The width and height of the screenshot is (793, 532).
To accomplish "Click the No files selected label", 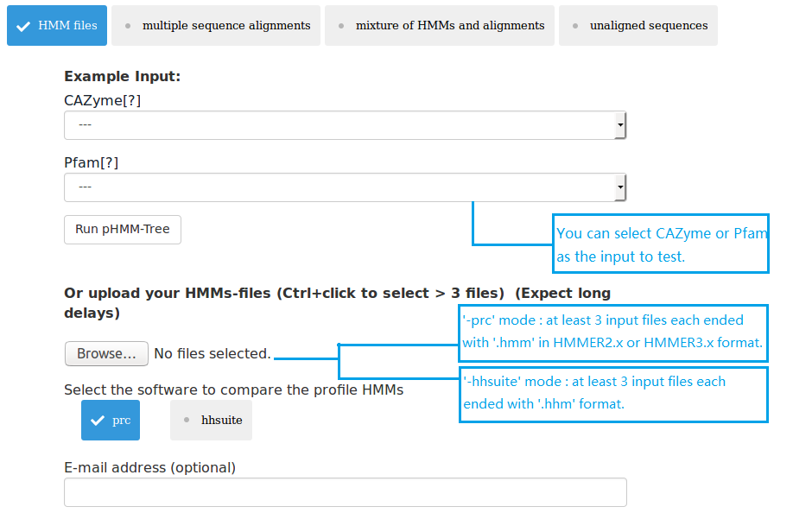I will click(x=212, y=354).
